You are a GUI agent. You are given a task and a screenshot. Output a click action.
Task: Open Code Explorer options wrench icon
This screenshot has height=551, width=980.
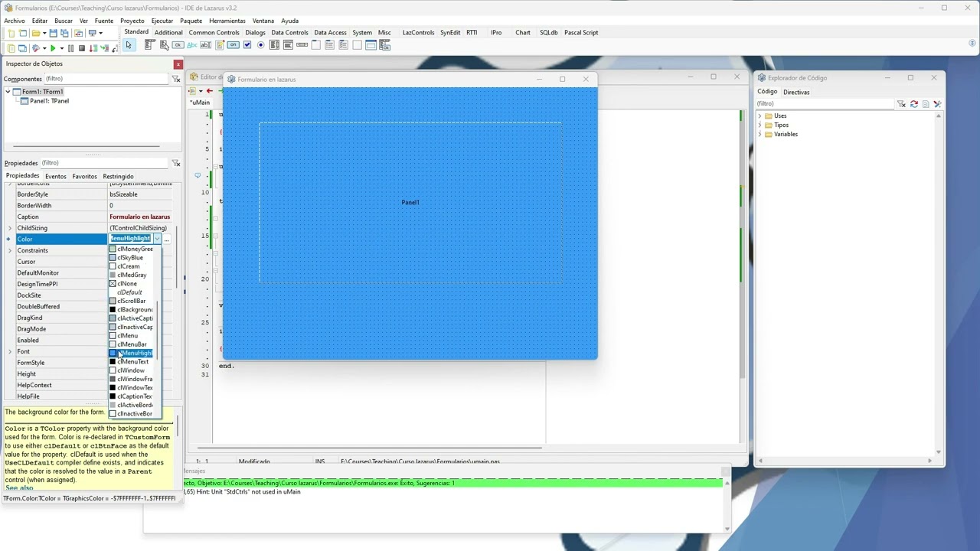tap(937, 103)
